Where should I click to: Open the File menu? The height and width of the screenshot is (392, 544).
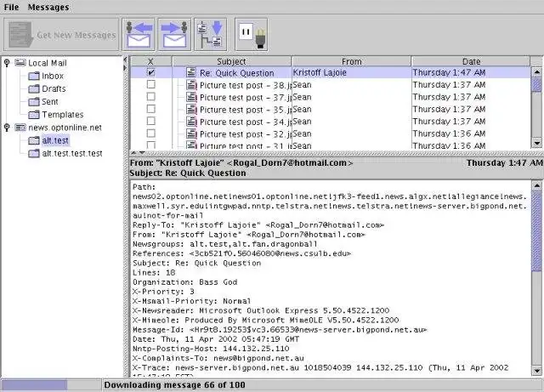tap(11, 7)
